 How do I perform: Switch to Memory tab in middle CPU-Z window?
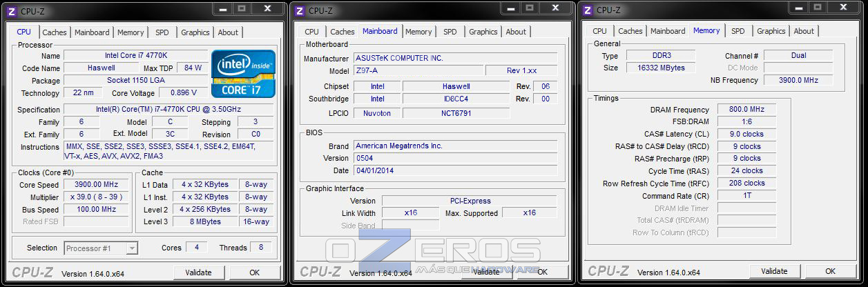[418, 32]
